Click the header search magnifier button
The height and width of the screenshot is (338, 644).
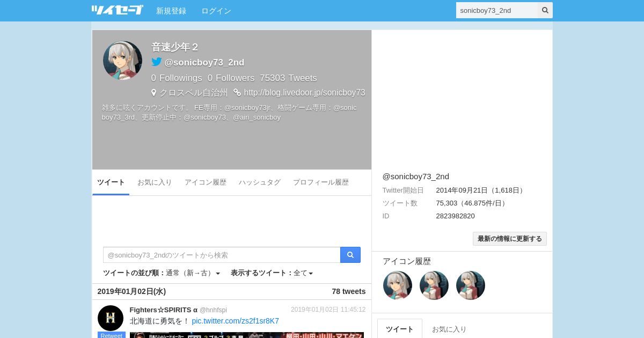[x=545, y=10]
